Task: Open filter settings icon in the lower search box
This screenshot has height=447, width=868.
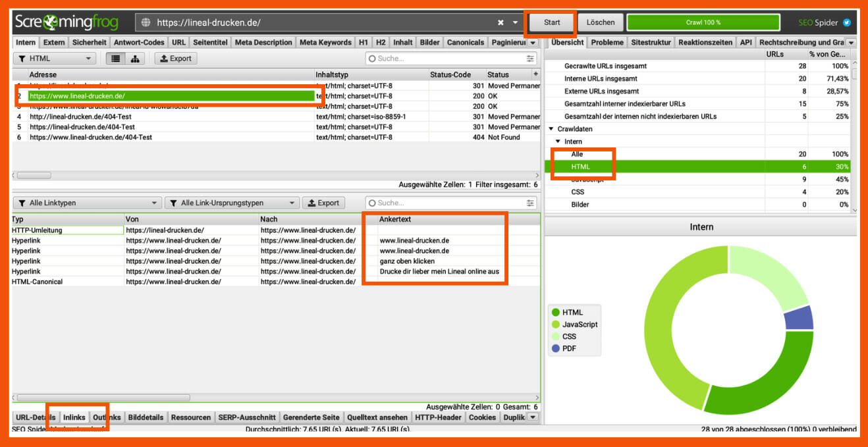Action: 531,203
